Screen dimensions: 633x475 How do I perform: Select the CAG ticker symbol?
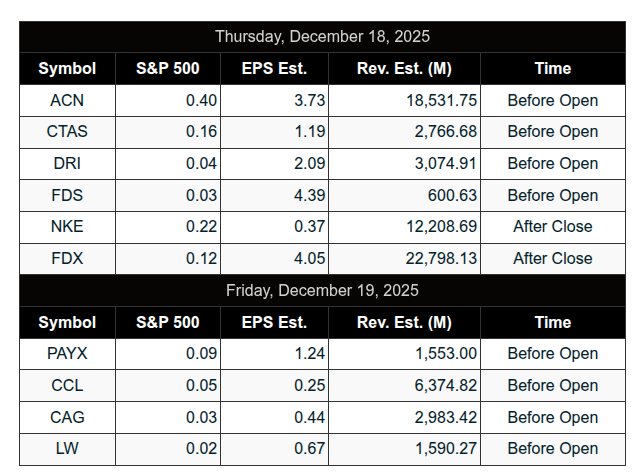coord(67,417)
